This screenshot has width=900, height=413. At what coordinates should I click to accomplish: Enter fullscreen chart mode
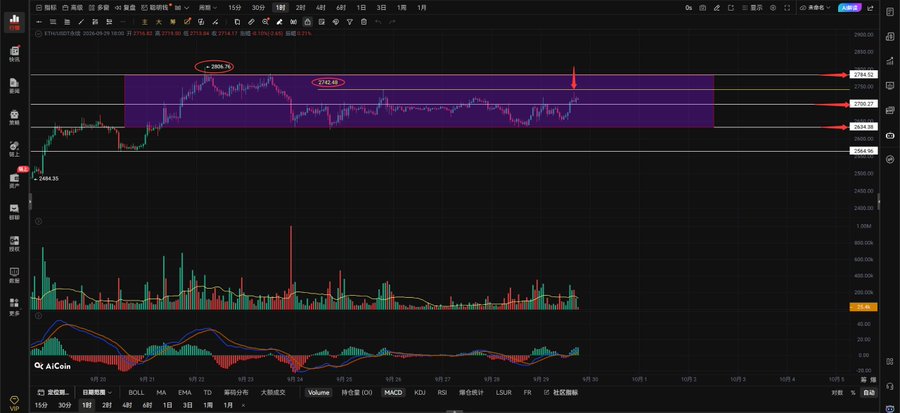coord(787,8)
